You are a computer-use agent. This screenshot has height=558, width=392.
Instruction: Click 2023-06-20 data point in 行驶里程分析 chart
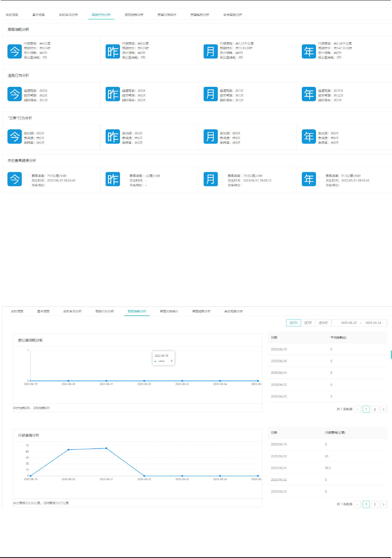[x=68, y=450]
